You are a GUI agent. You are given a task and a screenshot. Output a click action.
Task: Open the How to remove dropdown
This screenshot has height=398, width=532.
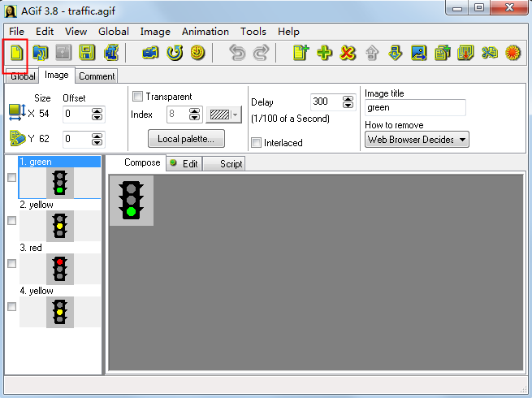417,140
